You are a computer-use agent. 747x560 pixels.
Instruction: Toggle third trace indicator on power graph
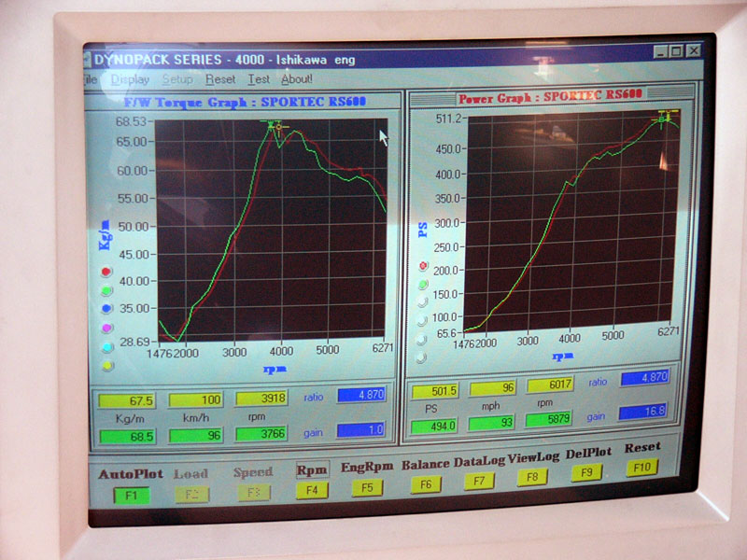coord(422,301)
